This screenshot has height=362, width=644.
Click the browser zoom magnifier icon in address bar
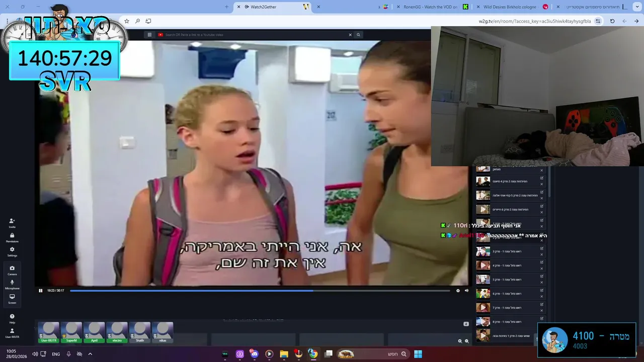[137, 21]
